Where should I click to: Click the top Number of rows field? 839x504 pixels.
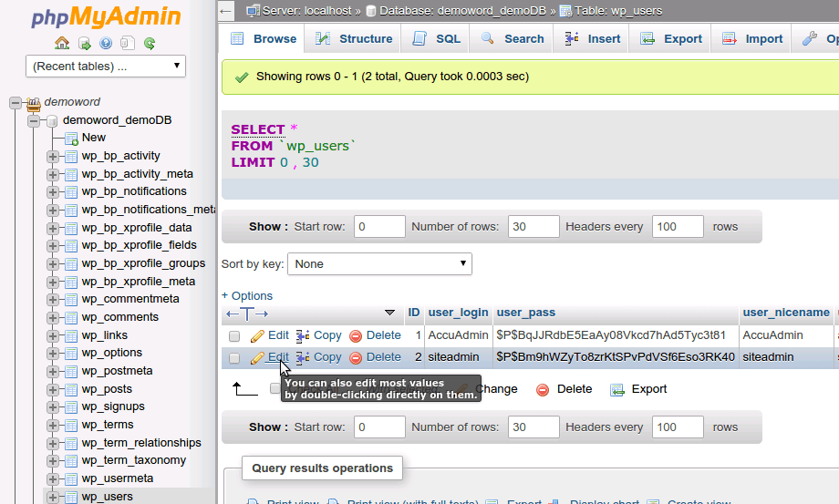click(533, 227)
